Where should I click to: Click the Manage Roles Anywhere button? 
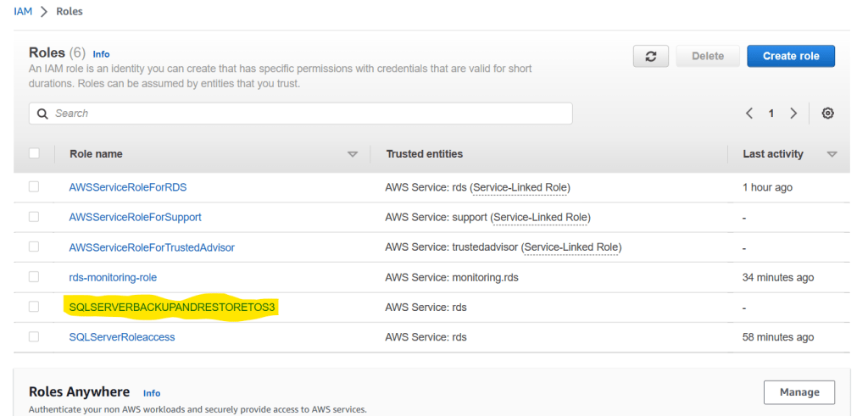tap(798, 392)
